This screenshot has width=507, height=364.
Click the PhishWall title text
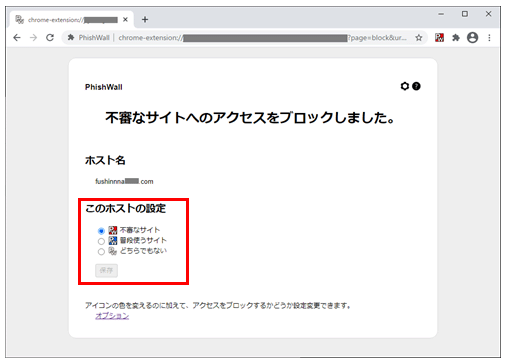tap(104, 87)
